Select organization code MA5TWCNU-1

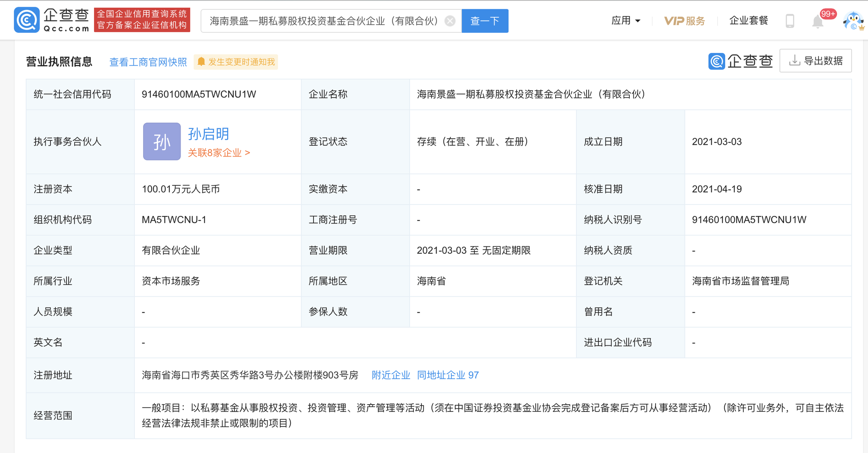[174, 220]
